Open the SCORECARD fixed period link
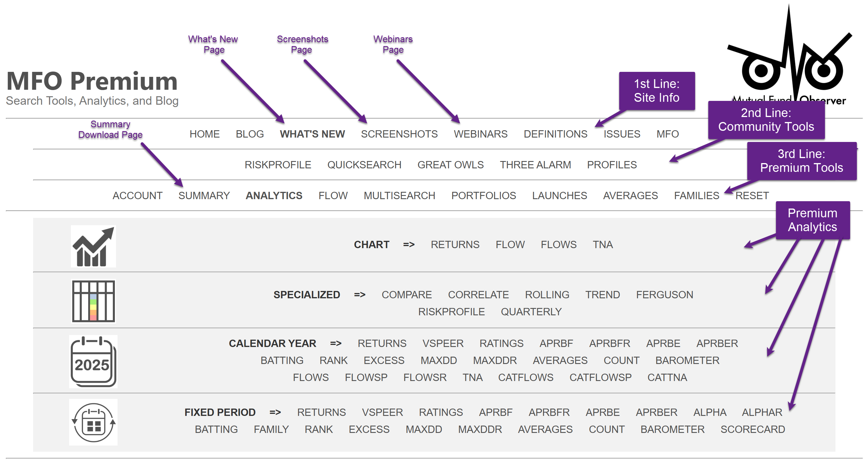Viewport: 868px width, 464px height. (753, 429)
